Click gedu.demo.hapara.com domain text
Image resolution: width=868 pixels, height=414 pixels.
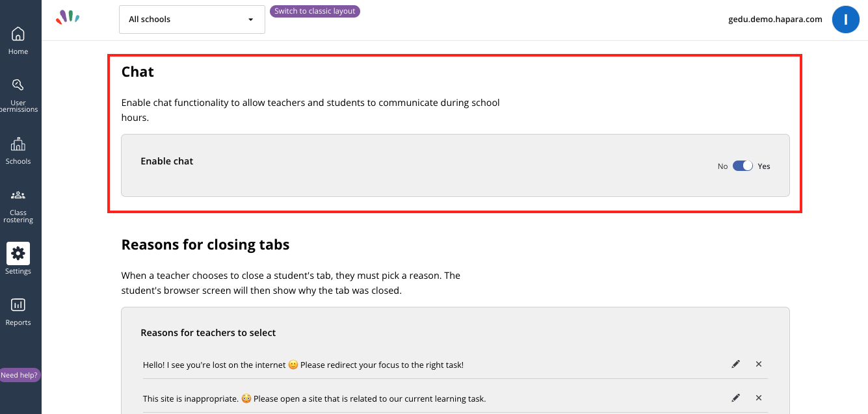pyautogui.click(x=775, y=19)
